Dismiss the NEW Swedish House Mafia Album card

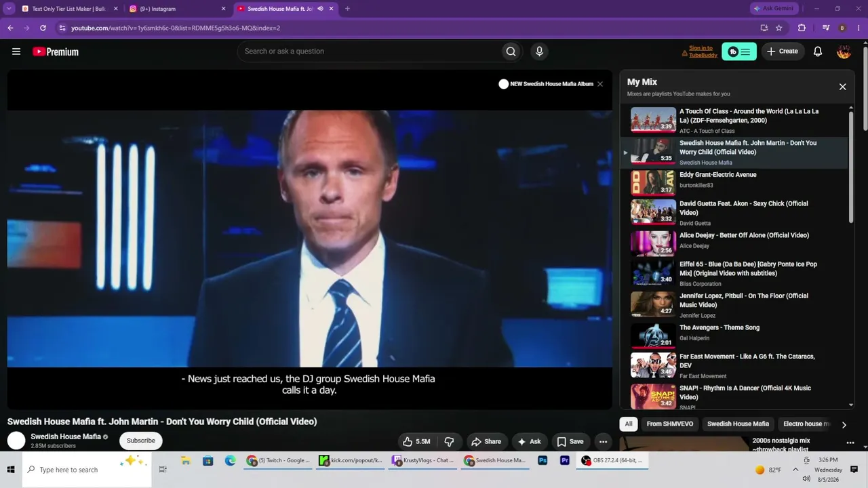(600, 84)
